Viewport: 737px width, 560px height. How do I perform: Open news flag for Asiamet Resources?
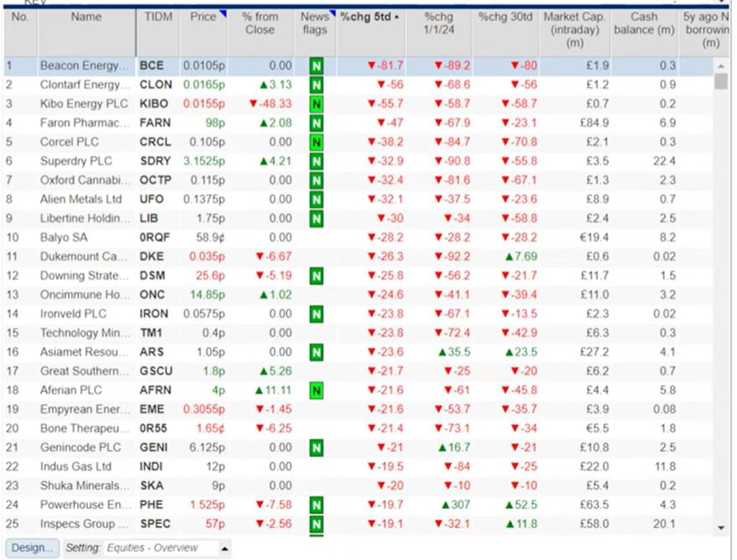click(316, 353)
